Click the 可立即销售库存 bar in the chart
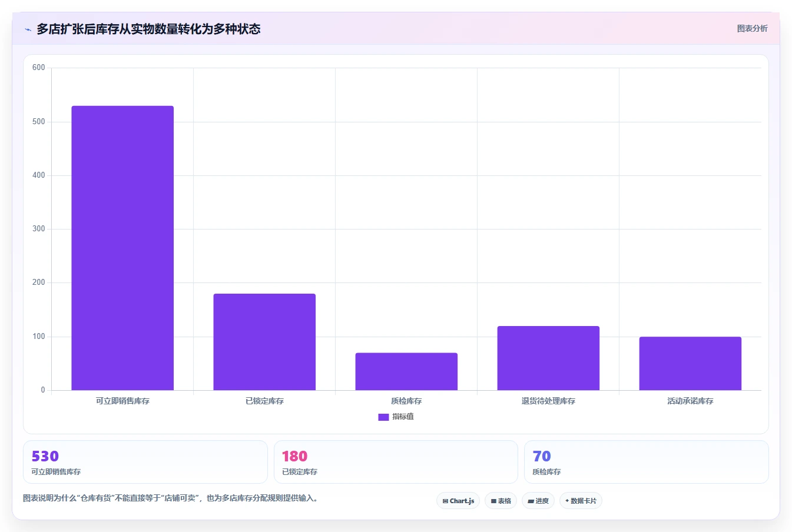Image resolution: width=792 pixels, height=532 pixels. (x=122, y=248)
